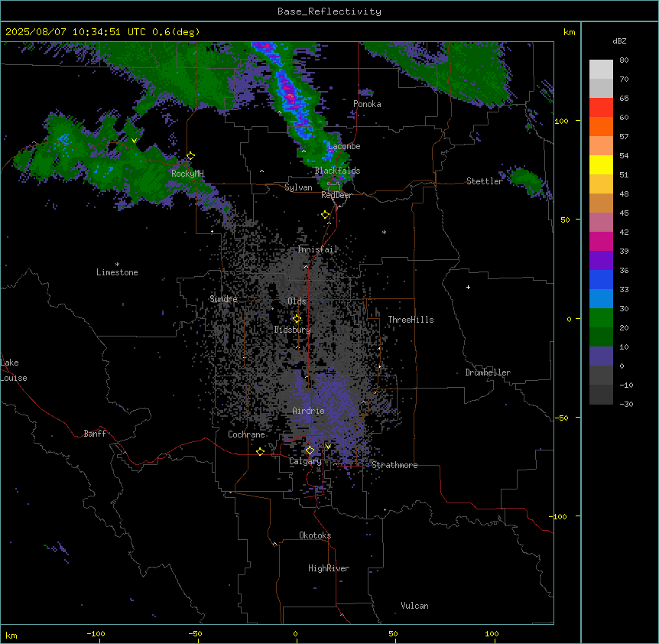Click the yellow diamond marker above RockyMH
This screenshot has height=644, width=659.
191,156
